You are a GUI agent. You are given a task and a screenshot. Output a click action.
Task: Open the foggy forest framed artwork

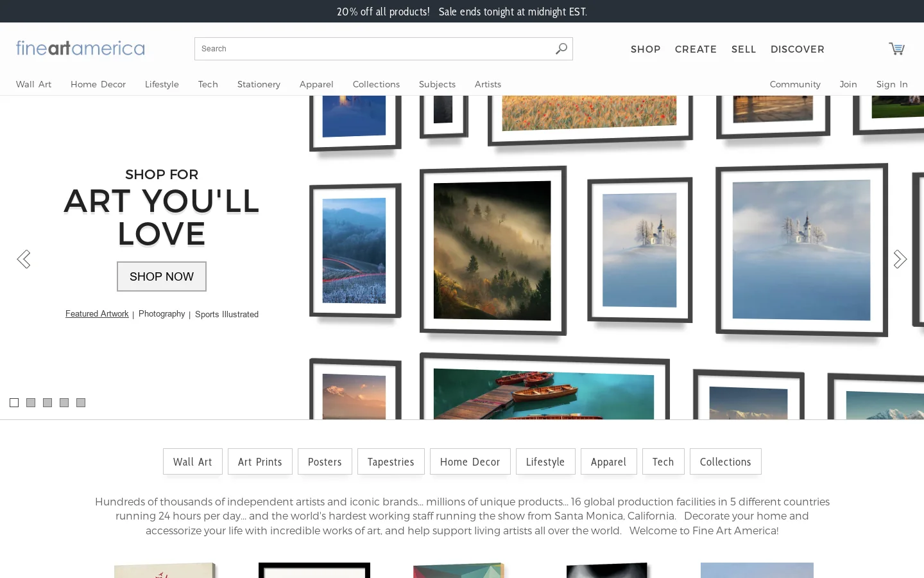coord(493,250)
